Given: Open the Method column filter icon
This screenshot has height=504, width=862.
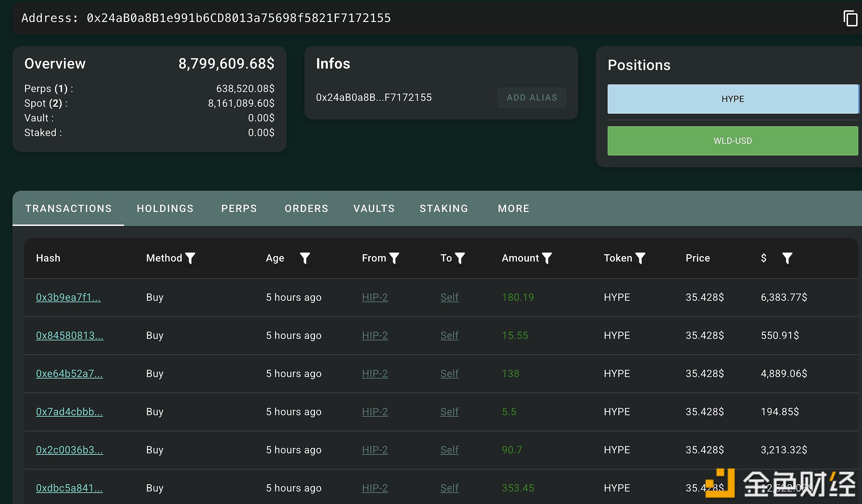Looking at the screenshot, I should coord(190,258).
